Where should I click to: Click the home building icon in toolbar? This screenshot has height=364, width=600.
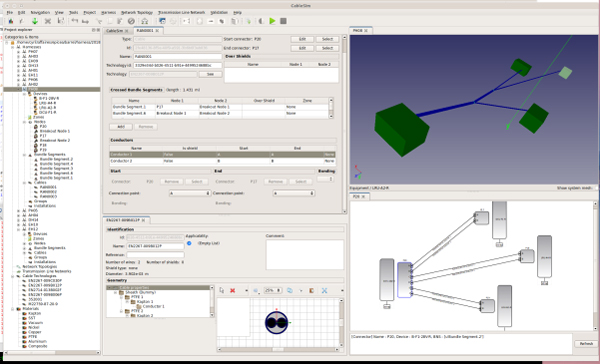tap(145, 21)
